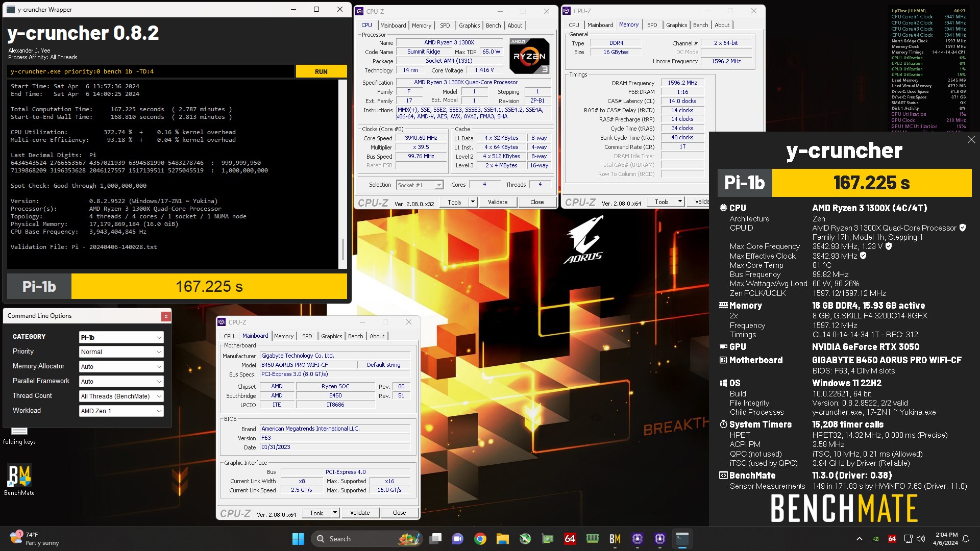
Task: Click Tools button in Memory CPU-Z window
Action: click(x=661, y=202)
